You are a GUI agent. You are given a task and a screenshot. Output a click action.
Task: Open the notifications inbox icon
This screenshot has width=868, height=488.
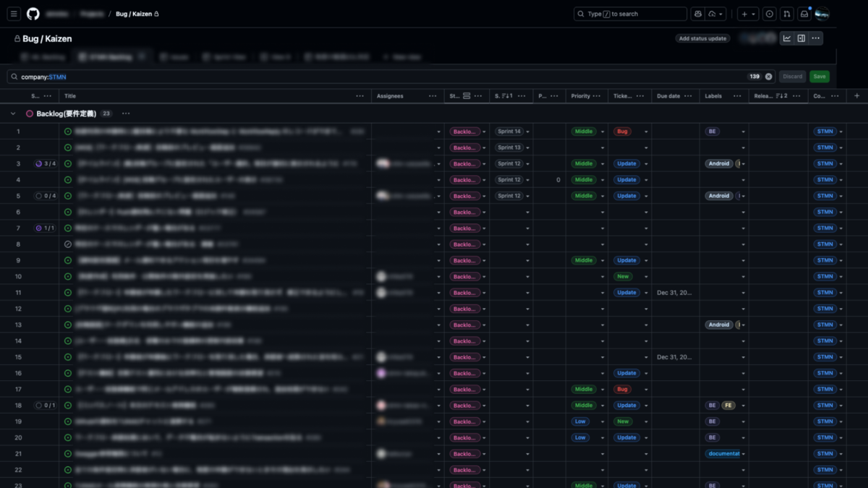coord(804,13)
